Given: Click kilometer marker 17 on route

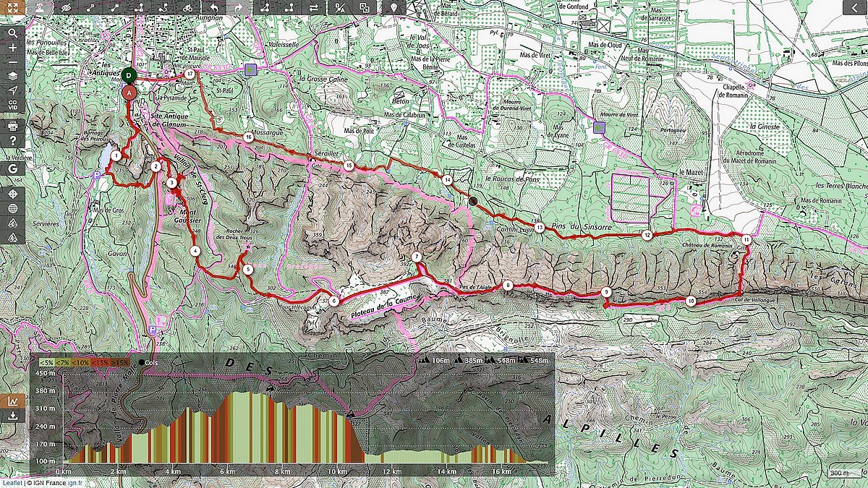Looking at the screenshot, I should click(x=190, y=74).
